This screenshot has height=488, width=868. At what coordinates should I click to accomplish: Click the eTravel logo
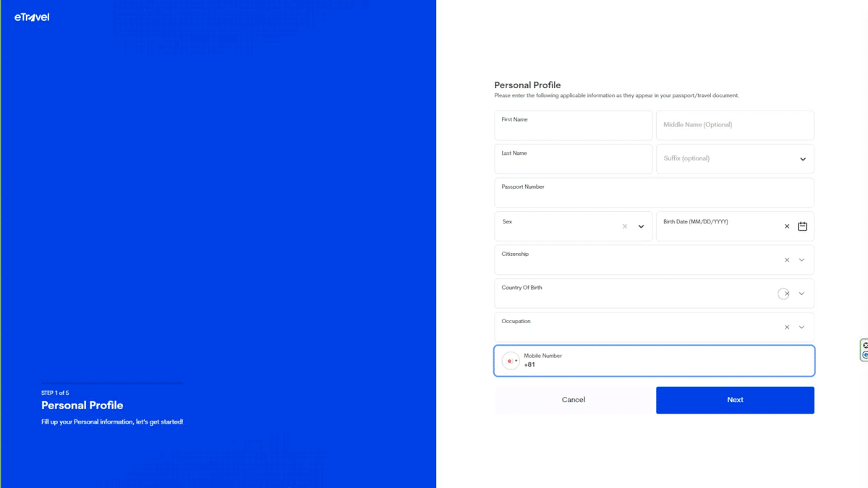[x=32, y=17]
